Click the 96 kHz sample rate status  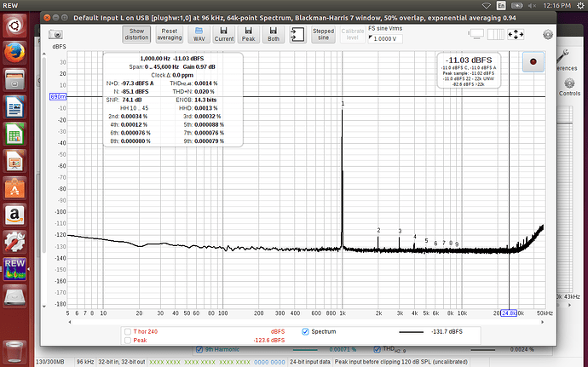pyautogui.click(x=85, y=362)
